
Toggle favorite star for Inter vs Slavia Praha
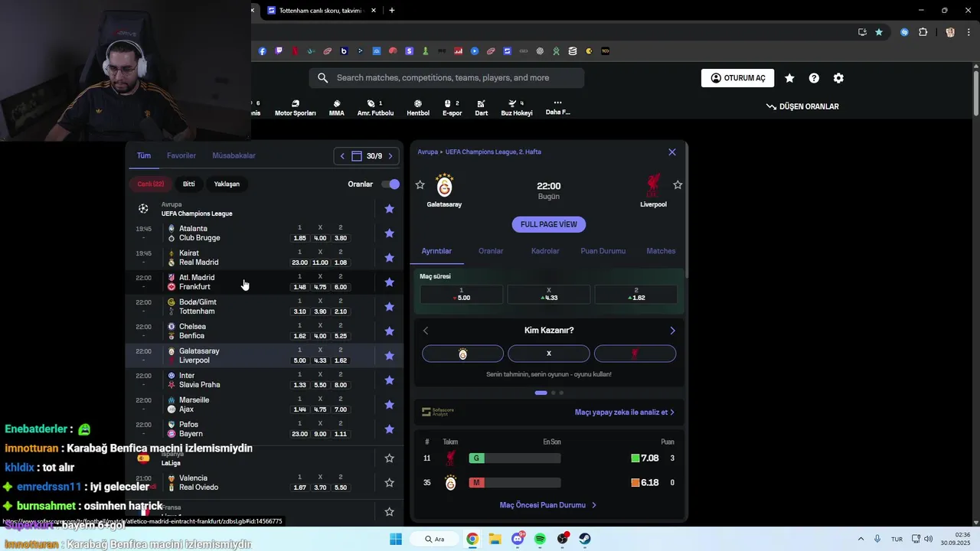tap(389, 380)
